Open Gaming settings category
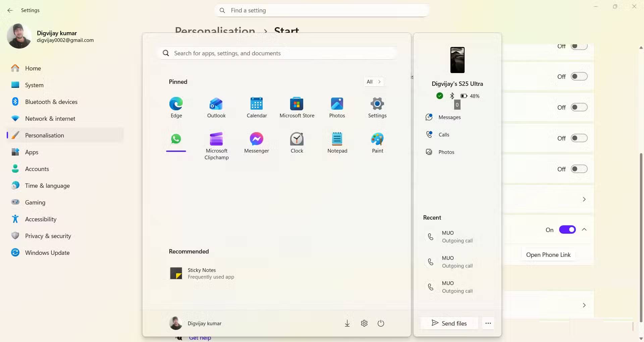The image size is (644, 342). [x=65, y=202]
